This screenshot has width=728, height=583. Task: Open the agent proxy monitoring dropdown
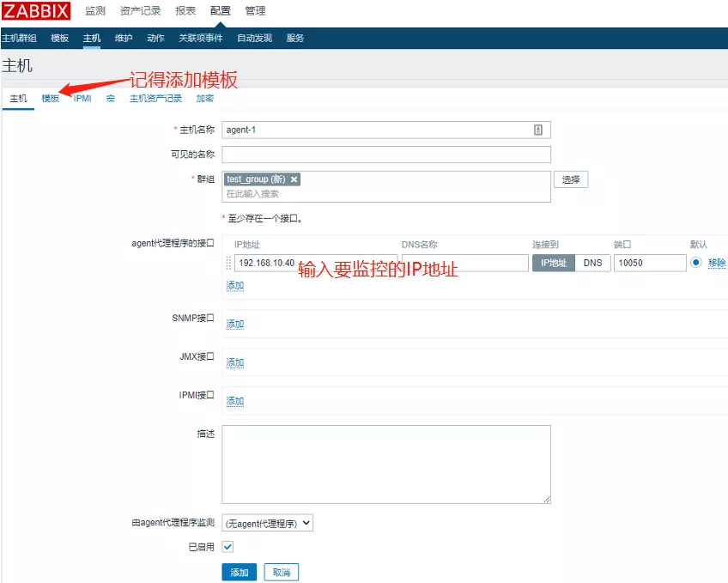pos(267,523)
